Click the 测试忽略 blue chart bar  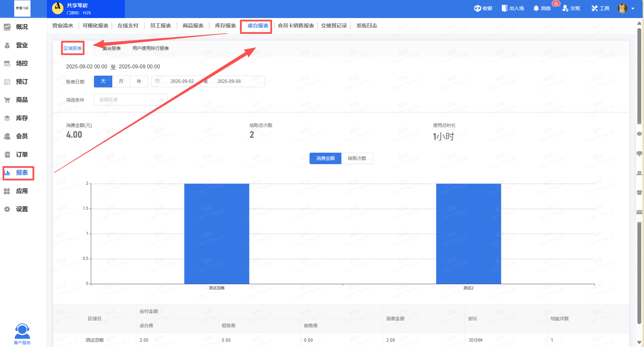click(217, 234)
